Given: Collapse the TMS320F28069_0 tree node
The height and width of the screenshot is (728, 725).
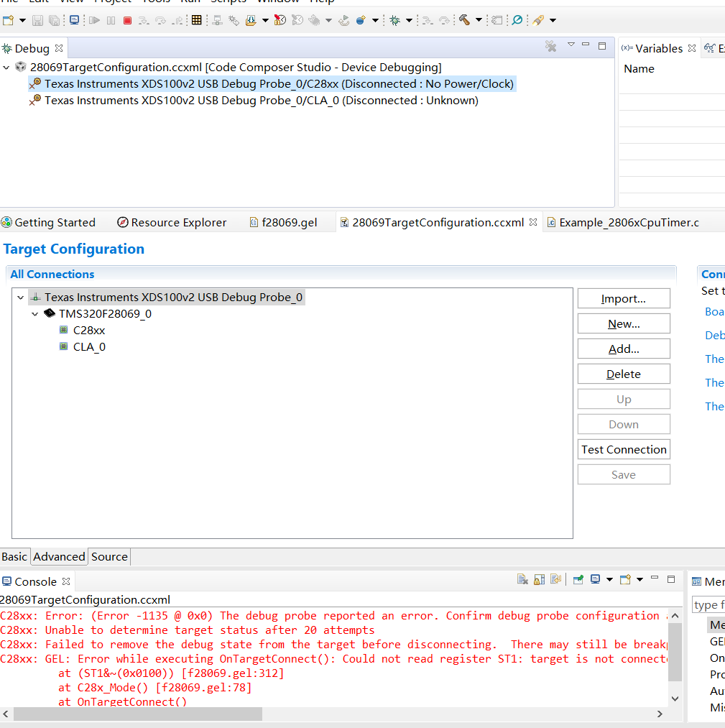Looking at the screenshot, I should (x=34, y=313).
